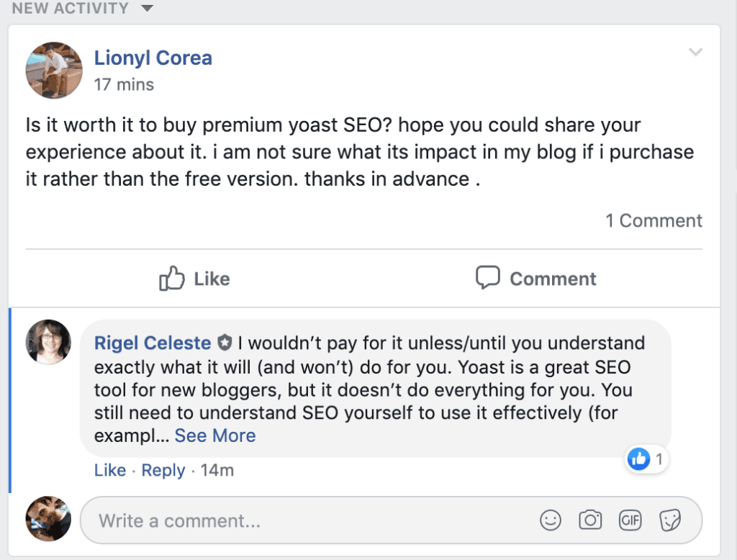737x560 pixels.
Task: Open Lionyl Corea's profile
Action: tap(153, 58)
